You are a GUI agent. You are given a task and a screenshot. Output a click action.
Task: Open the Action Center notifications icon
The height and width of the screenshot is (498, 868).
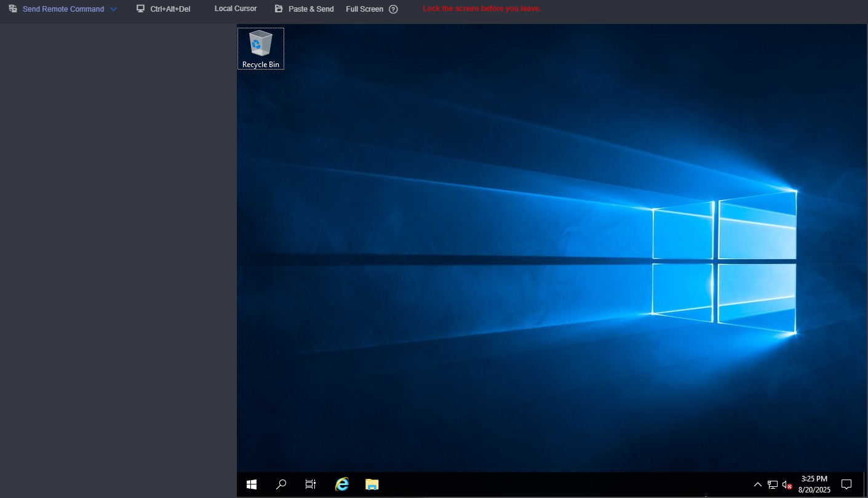coord(846,484)
